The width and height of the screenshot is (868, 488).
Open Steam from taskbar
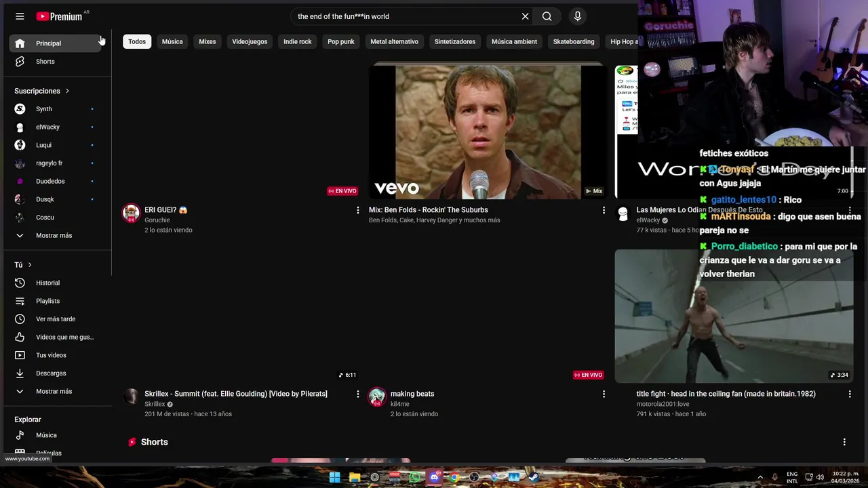[534, 477]
